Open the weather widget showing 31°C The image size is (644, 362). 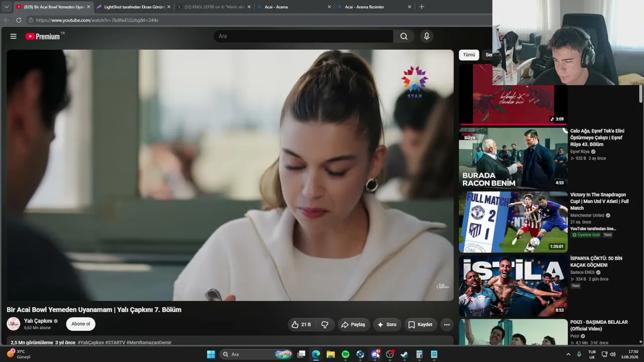point(19,354)
